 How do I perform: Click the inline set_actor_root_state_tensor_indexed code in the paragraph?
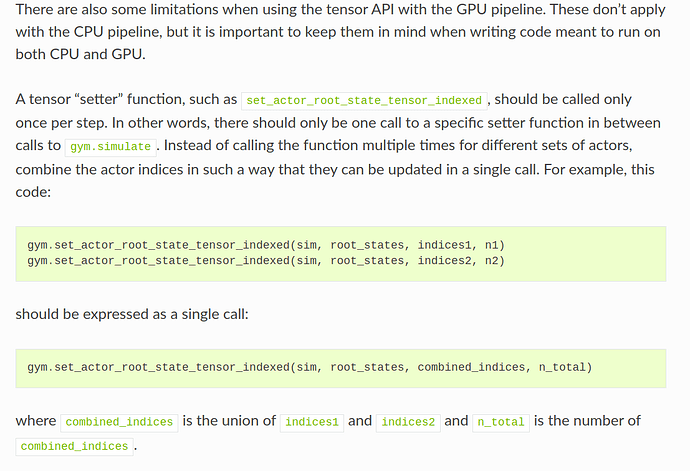pyautogui.click(x=366, y=101)
